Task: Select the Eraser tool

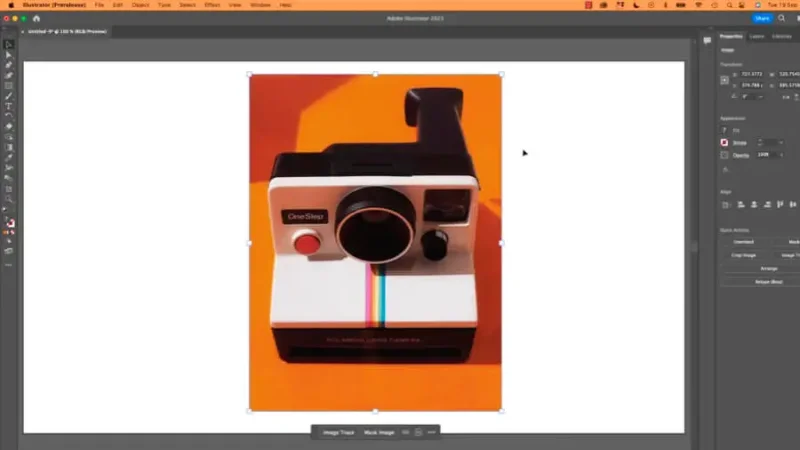Action: [x=9, y=127]
